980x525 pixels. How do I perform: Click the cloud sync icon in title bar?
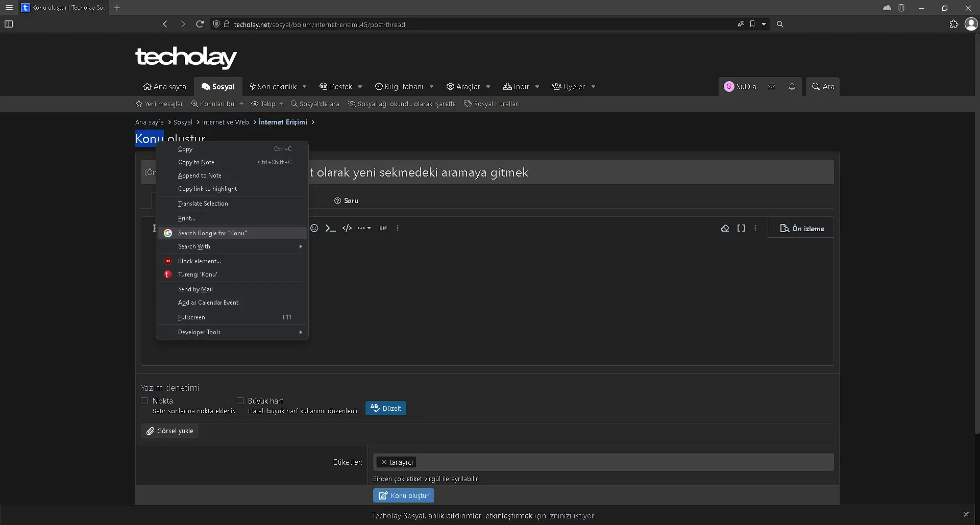coord(887,8)
